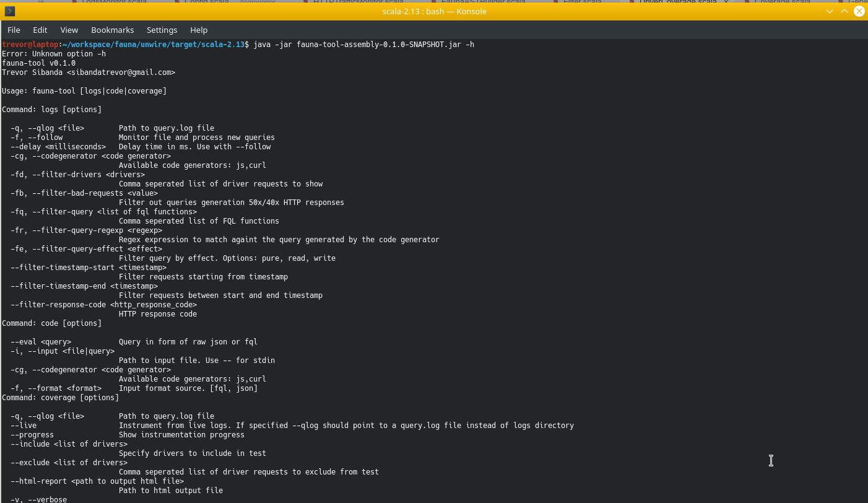
Task: Click 'Filter requests between start and end timestamp'
Action: coord(221,295)
